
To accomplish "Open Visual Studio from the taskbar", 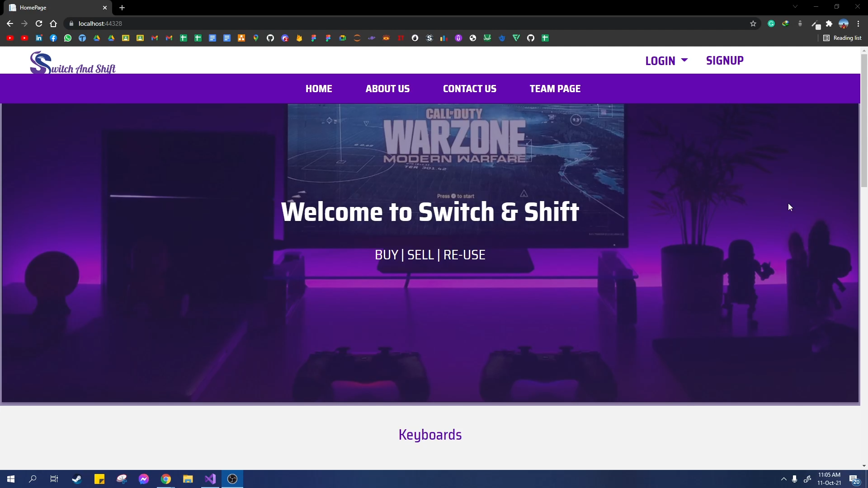I will click(210, 479).
